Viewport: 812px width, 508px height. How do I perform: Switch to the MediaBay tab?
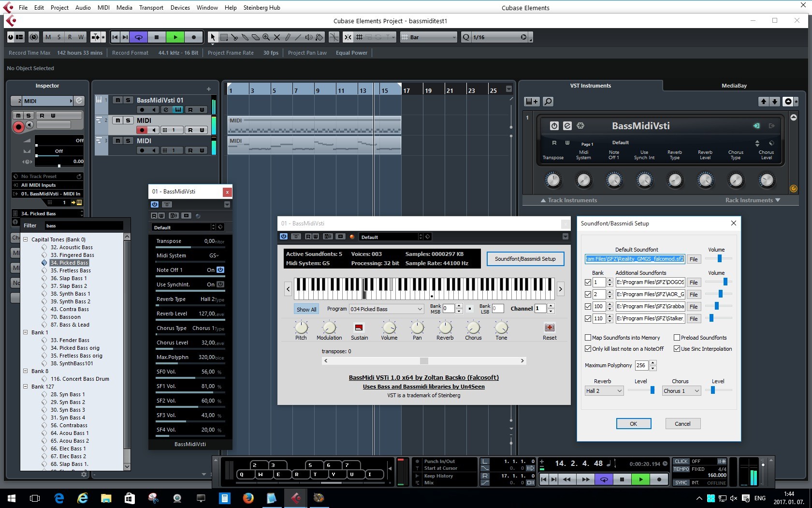[x=734, y=86]
